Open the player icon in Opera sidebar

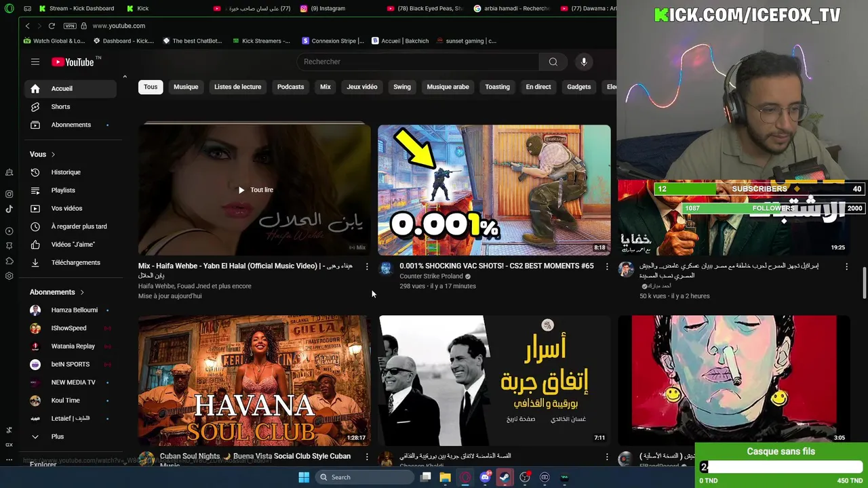(x=9, y=231)
